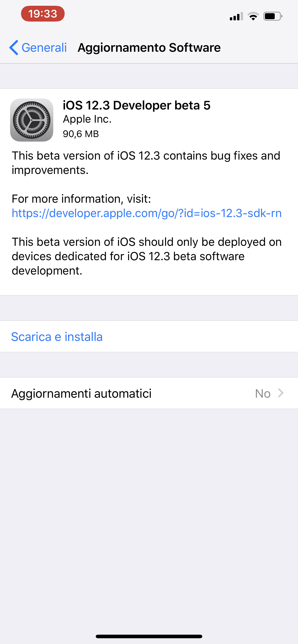Tap the red 19:33 time pill
Screen dimensions: 298x644
click(x=43, y=14)
